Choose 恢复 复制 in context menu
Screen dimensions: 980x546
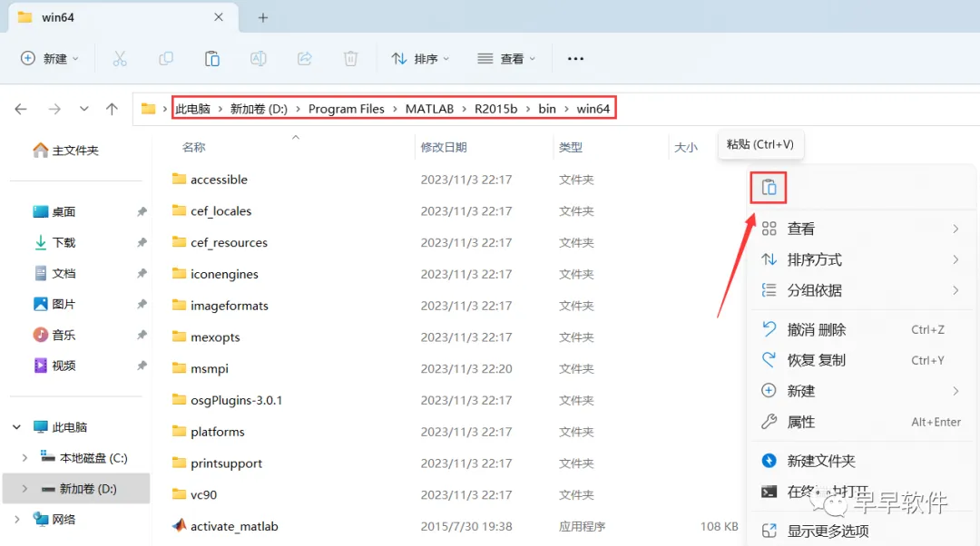861,360
